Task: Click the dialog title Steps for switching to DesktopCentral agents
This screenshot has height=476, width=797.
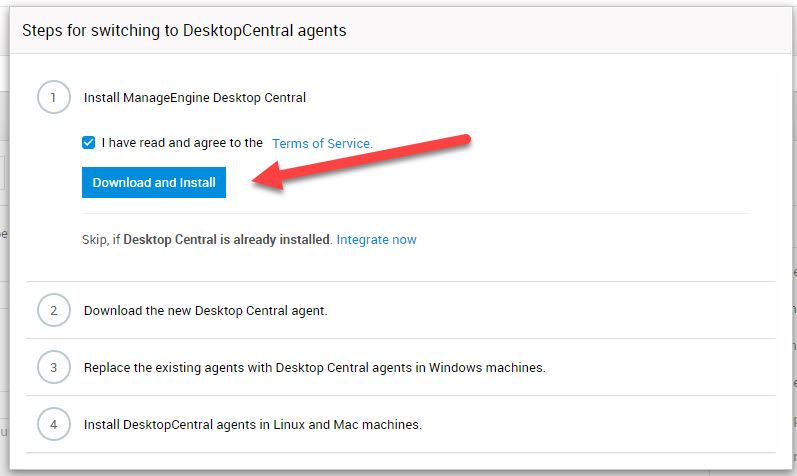Action: pyautogui.click(x=184, y=31)
